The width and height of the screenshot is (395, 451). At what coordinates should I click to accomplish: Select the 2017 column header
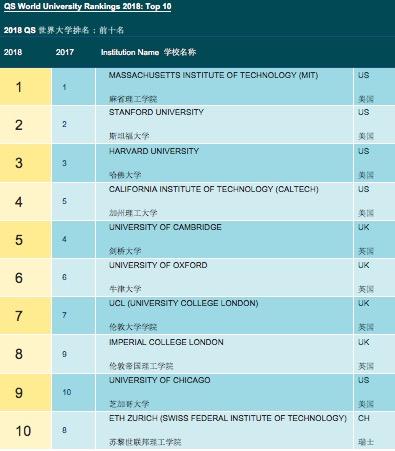65,52
